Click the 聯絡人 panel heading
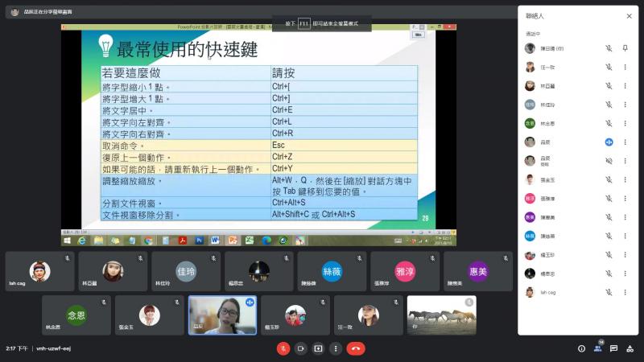 [535, 16]
